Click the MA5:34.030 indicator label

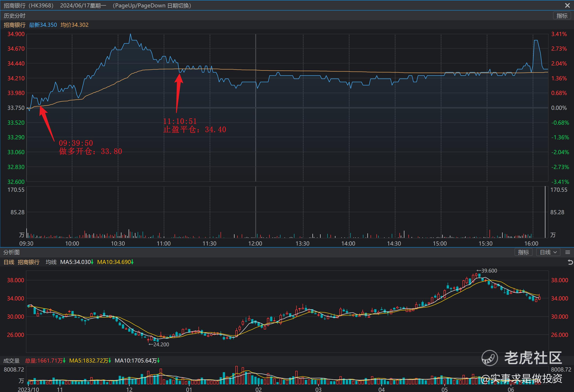77,262
